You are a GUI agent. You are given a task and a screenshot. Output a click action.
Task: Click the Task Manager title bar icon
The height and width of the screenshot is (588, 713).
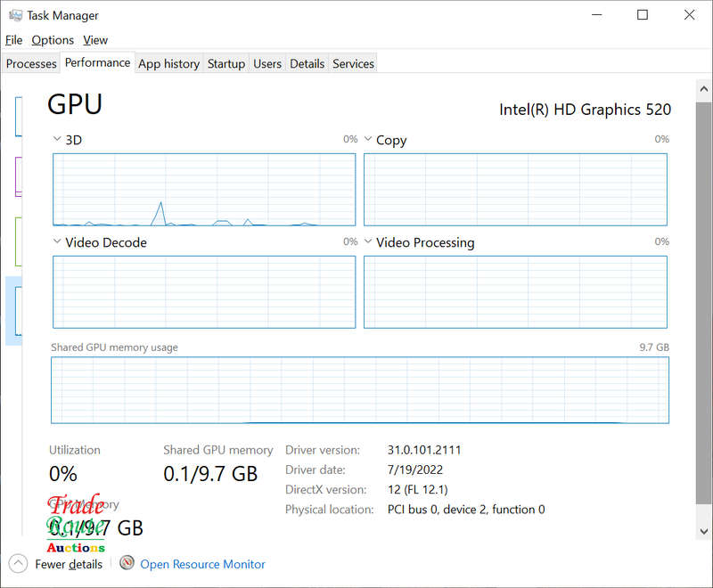(13, 15)
